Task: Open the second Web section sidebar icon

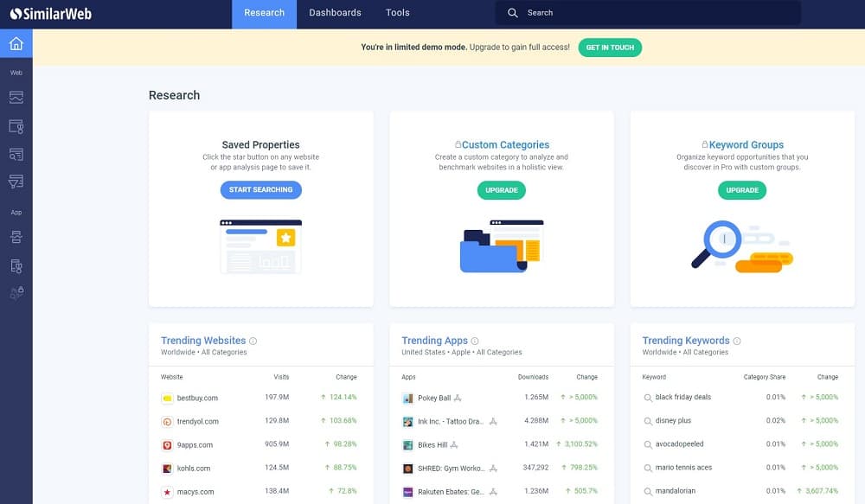Action: click(16, 126)
